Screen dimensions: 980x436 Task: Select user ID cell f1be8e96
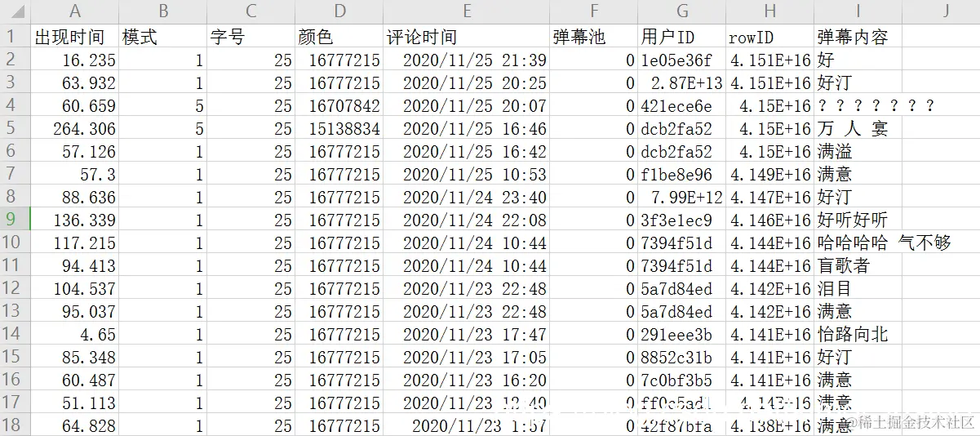click(x=682, y=174)
